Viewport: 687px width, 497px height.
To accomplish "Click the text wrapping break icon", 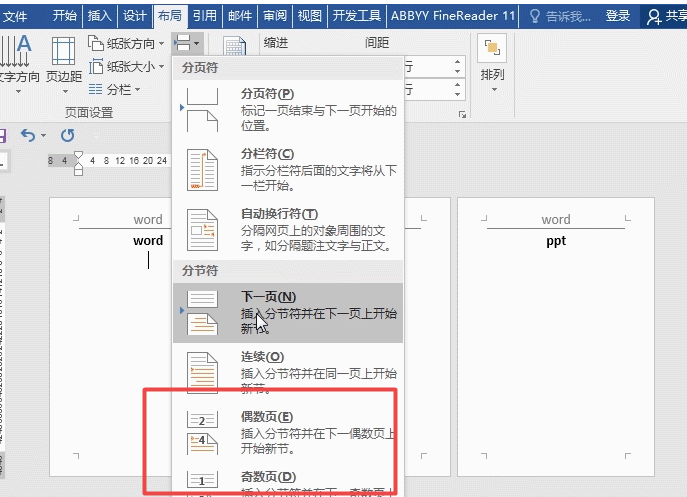I will tap(202, 230).
